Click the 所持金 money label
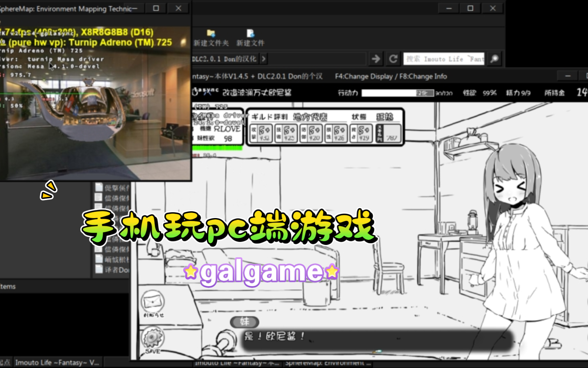The image size is (588, 368). pos(554,93)
